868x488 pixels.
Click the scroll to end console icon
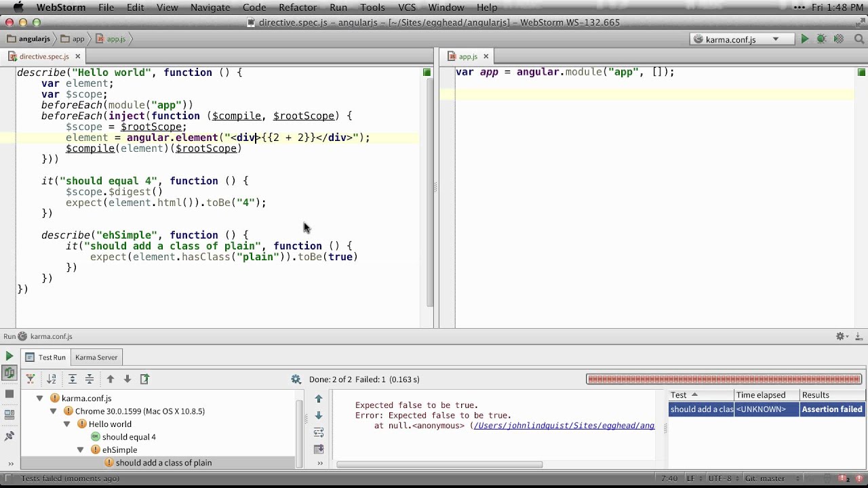(319, 449)
